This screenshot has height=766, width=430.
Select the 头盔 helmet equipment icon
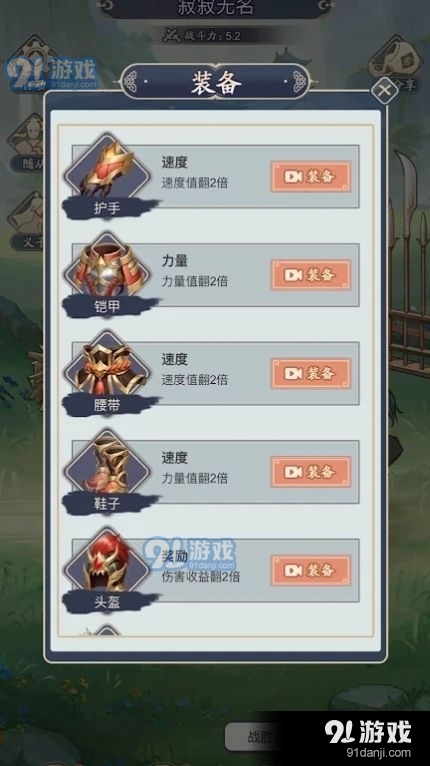107,564
